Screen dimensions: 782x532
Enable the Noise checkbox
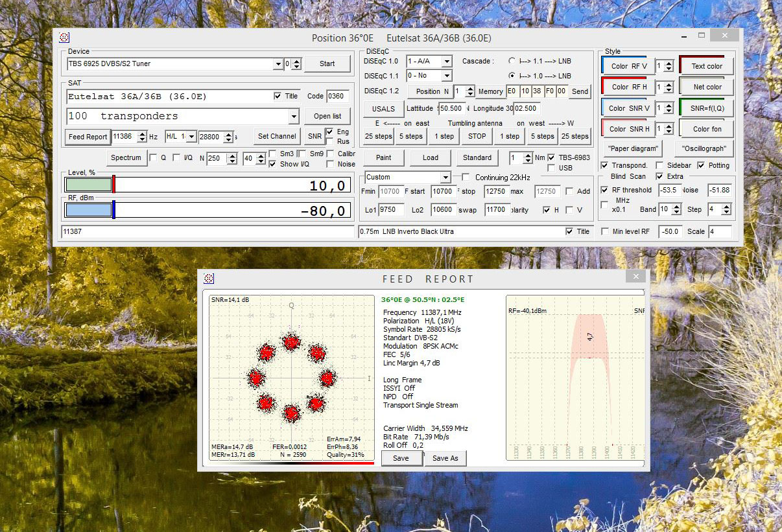332,165
